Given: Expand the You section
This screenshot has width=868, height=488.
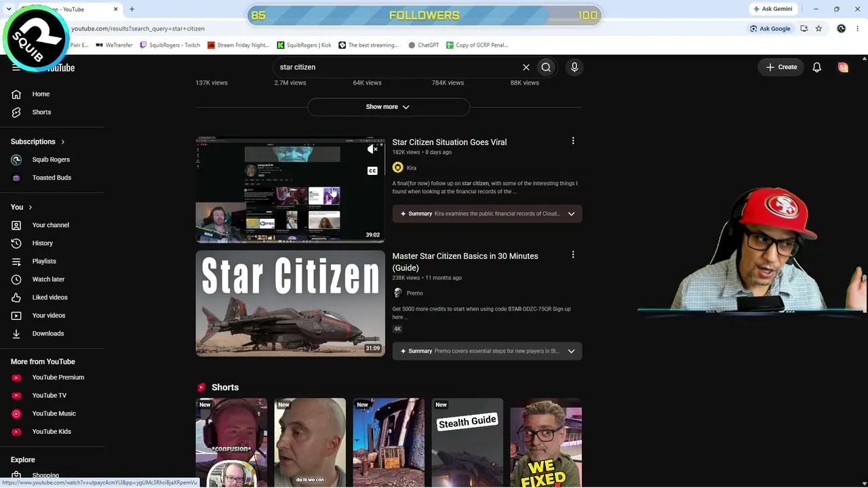Looking at the screenshot, I should 22,207.
